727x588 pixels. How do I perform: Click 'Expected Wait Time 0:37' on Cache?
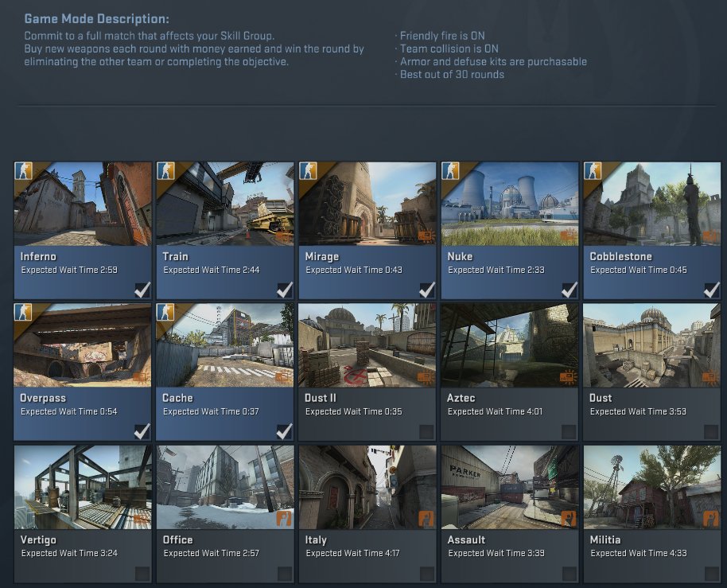[x=211, y=411]
